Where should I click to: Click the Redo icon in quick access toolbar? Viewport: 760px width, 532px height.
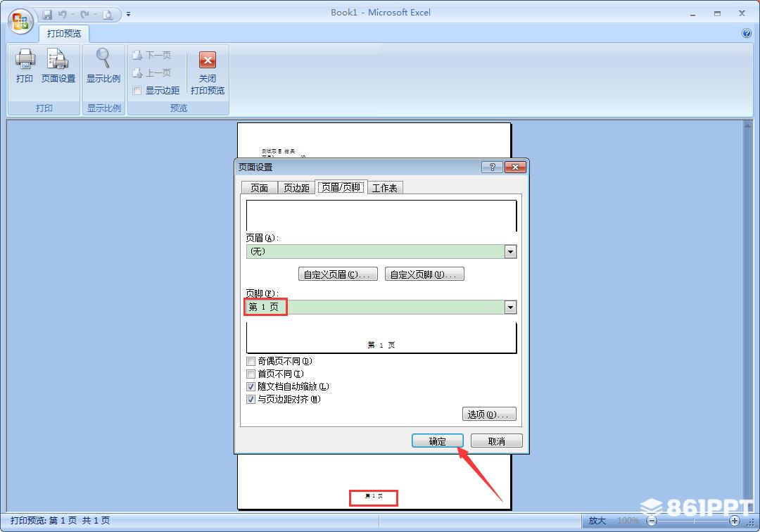click(84, 15)
